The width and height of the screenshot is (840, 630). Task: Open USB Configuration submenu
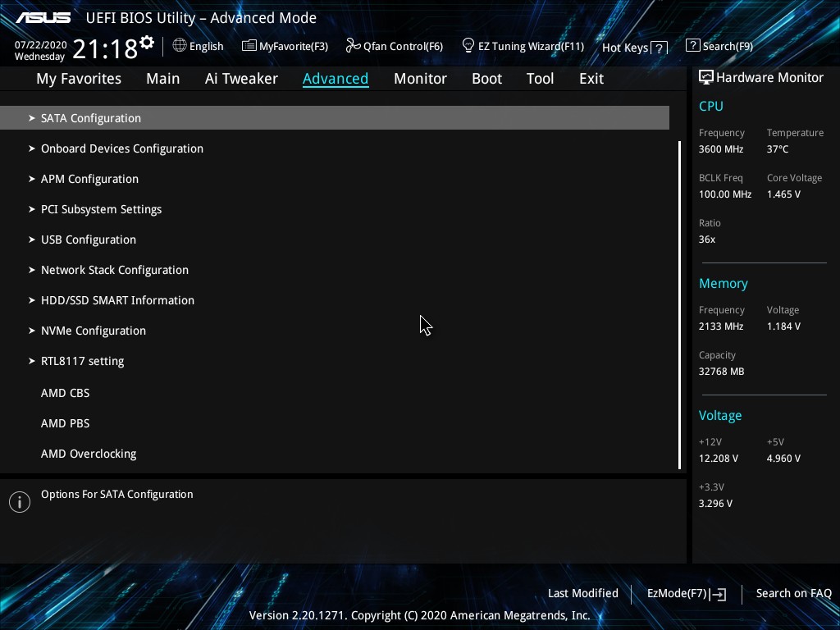point(88,240)
